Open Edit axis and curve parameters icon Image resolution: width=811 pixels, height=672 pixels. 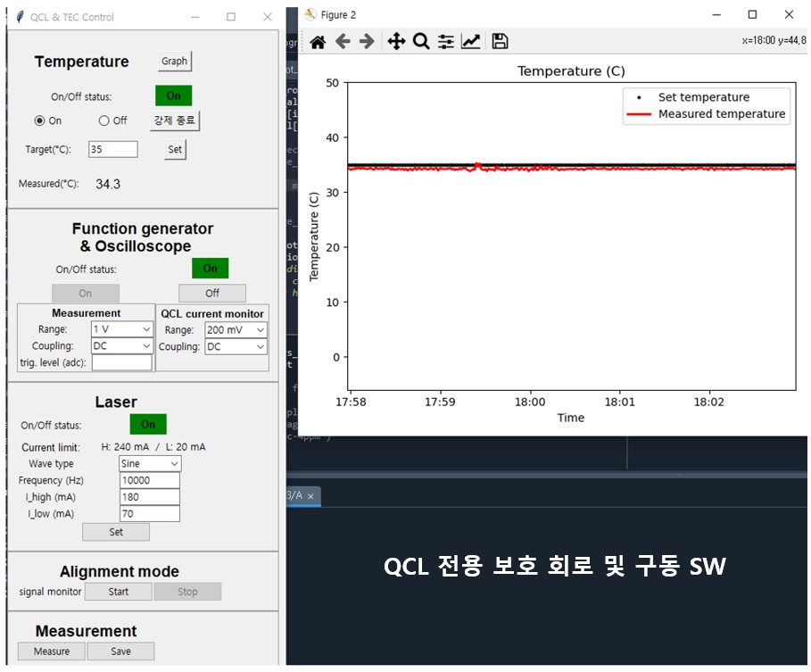(471, 41)
